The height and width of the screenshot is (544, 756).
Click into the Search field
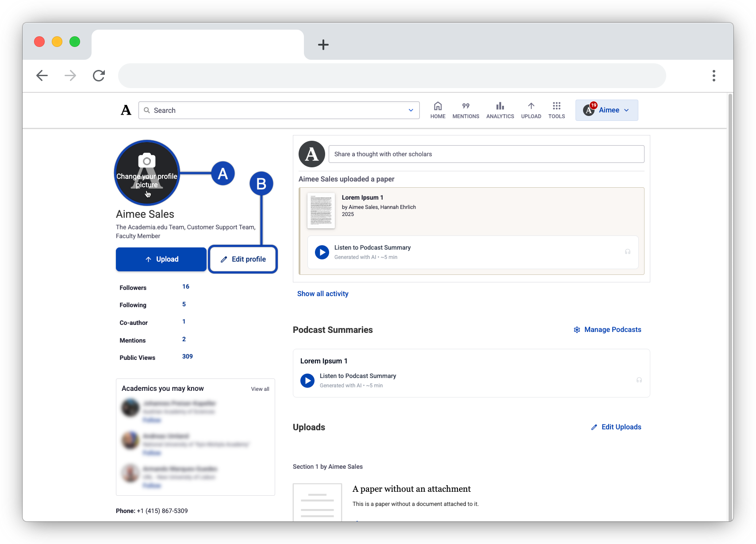pyautogui.click(x=279, y=110)
